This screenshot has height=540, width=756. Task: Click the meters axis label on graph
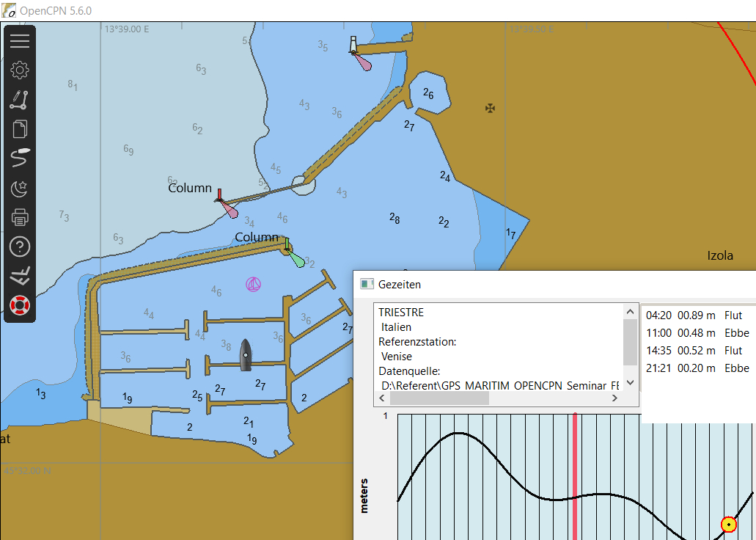[364, 495]
